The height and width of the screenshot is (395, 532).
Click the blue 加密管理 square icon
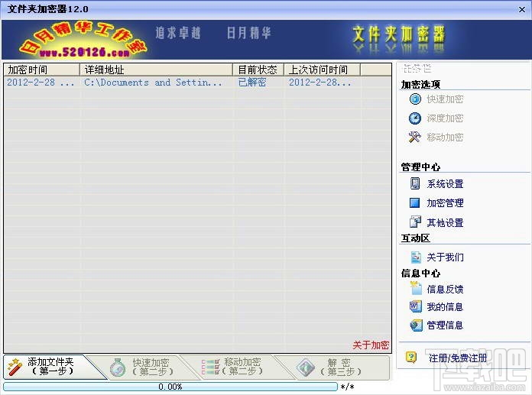(414, 202)
